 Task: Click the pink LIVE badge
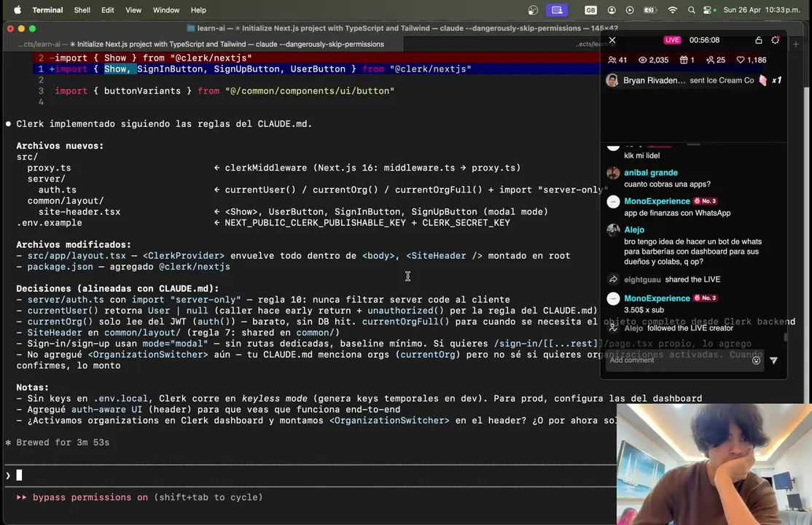671,40
